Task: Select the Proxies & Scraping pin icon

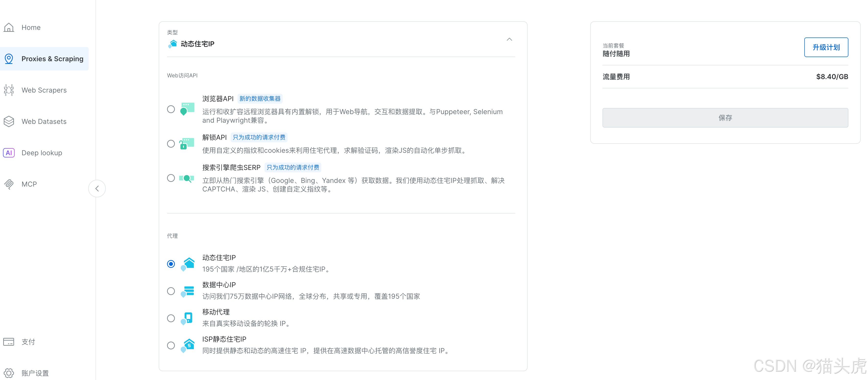Action: click(x=9, y=59)
